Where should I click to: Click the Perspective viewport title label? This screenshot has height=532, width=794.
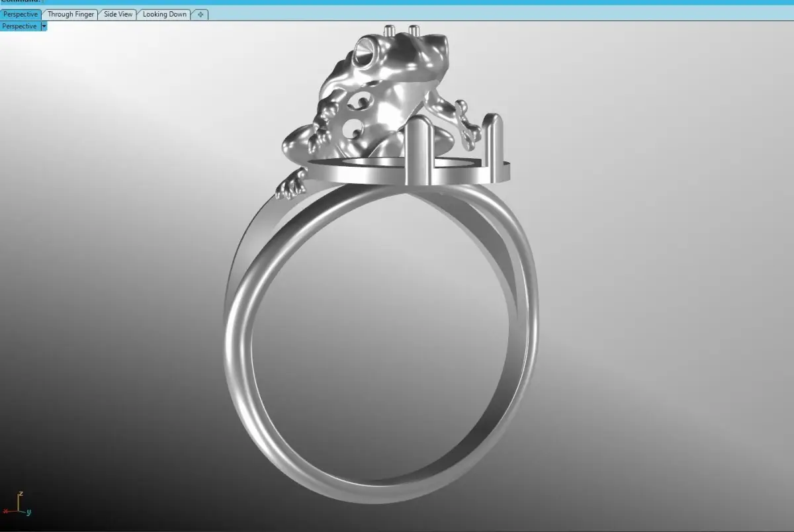click(20, 26)
